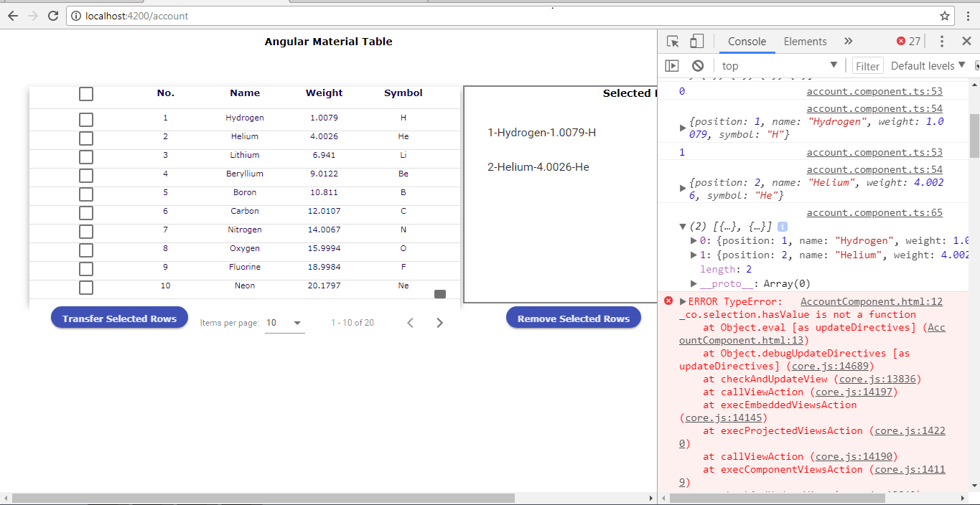980x505 pixels.
Task: Open the account.component.ts:65 source link
Action: (x=874, y=213)
